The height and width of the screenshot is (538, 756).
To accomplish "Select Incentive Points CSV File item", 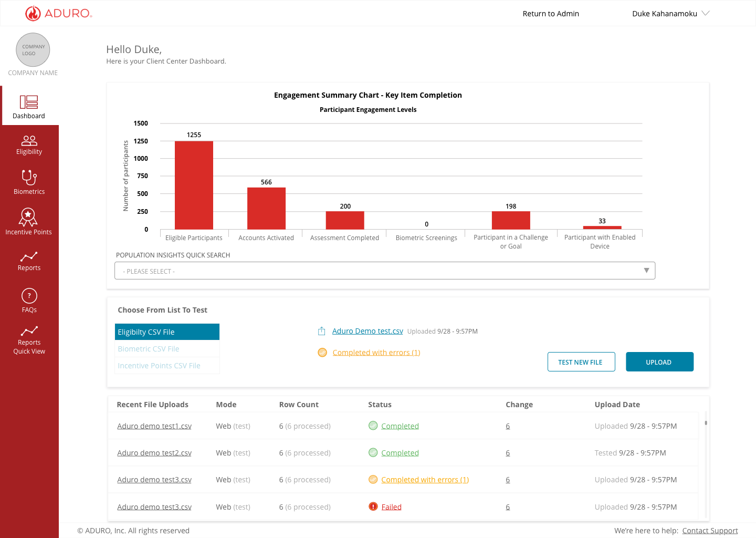I will pyautogui.click(x=167, y=366).
